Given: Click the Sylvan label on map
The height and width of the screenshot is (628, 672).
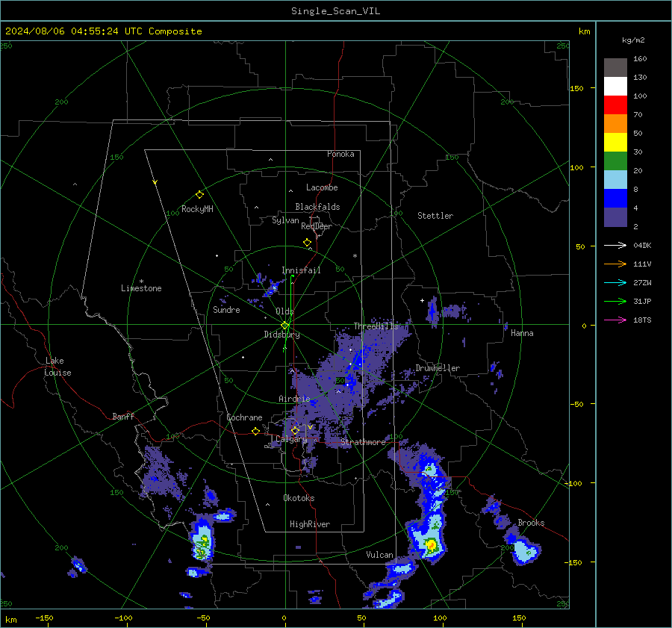Looking at the screenshot, I should click(x=285, y=220).
